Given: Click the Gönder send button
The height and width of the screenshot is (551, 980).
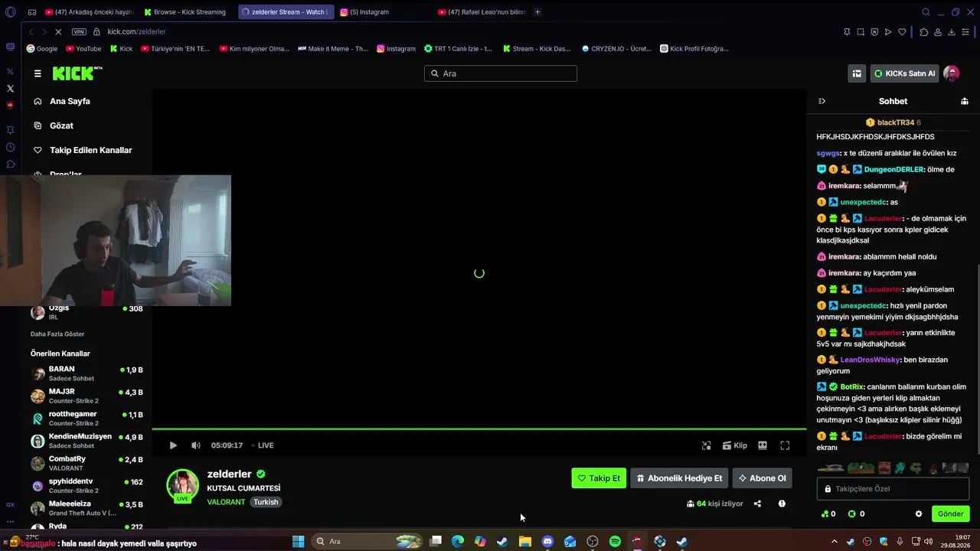Looking at the screenshot, I should [951, 514].
